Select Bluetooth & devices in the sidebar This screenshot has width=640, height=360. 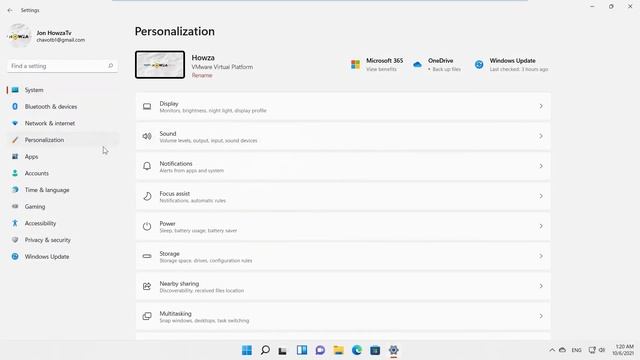click(x=63, y=107)
